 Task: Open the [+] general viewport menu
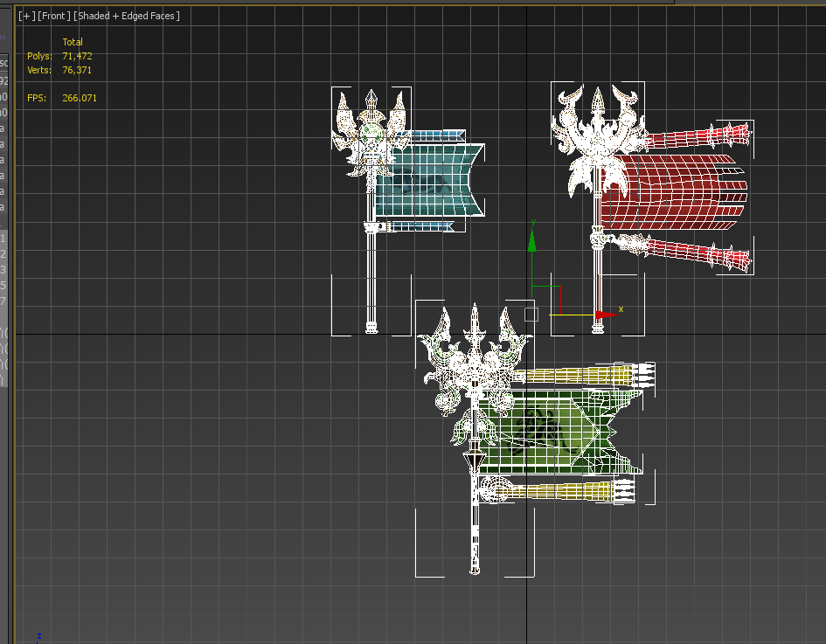coord(27,16)
